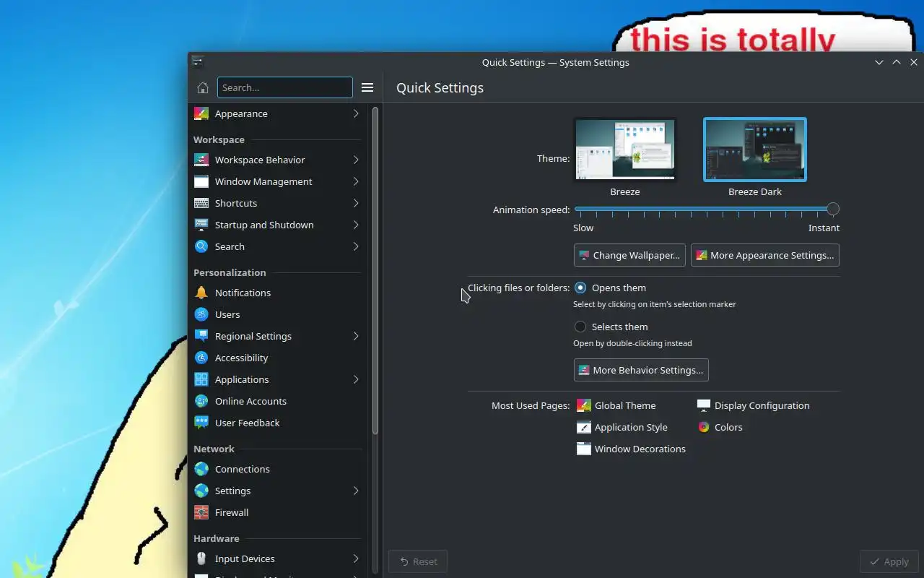The image size is (924, 578).
Task: Expand the Input Devices chevron
Action: click(356, 558)
